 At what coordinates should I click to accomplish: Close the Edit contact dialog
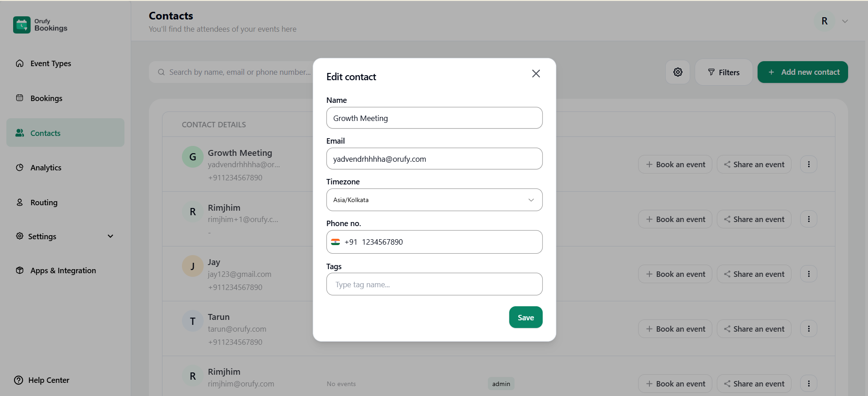pos(536,73)
